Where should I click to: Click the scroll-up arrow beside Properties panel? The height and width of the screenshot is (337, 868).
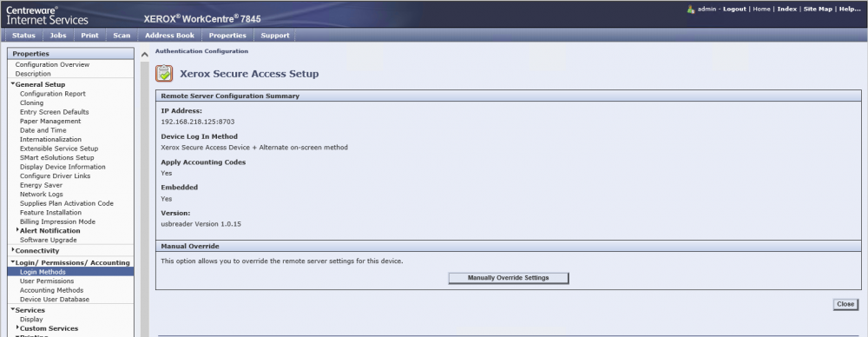pos(144,55)
